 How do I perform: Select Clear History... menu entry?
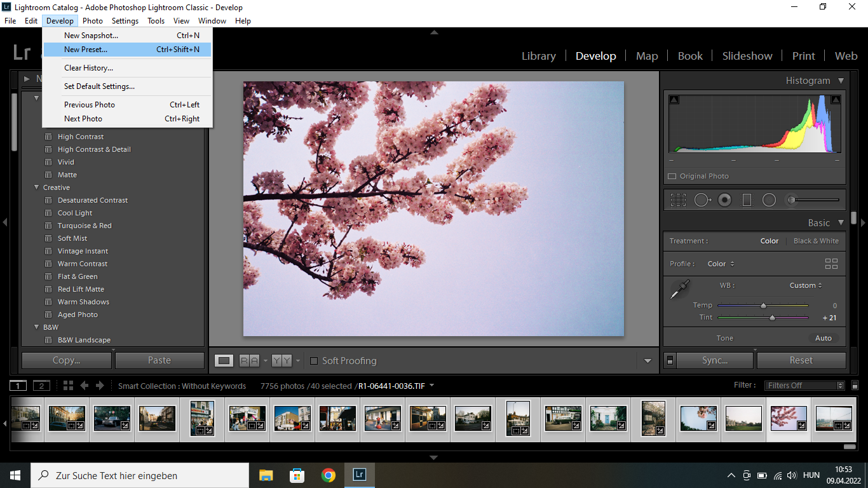point(127,68)
